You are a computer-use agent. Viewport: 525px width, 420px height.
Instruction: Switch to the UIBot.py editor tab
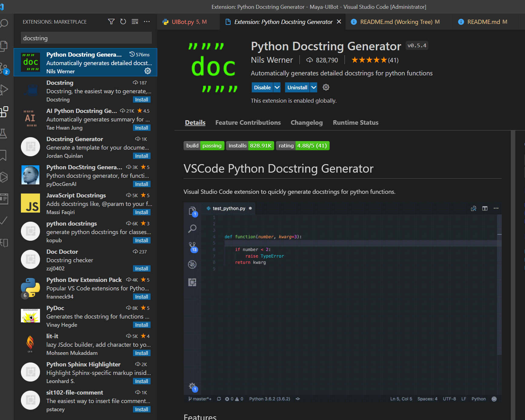pos(188,22)
